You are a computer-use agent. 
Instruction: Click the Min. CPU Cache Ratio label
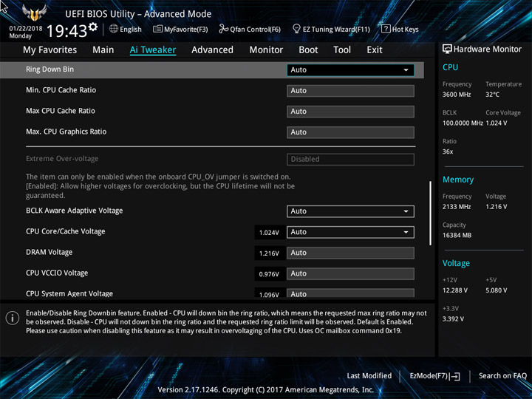coord(61,90)
